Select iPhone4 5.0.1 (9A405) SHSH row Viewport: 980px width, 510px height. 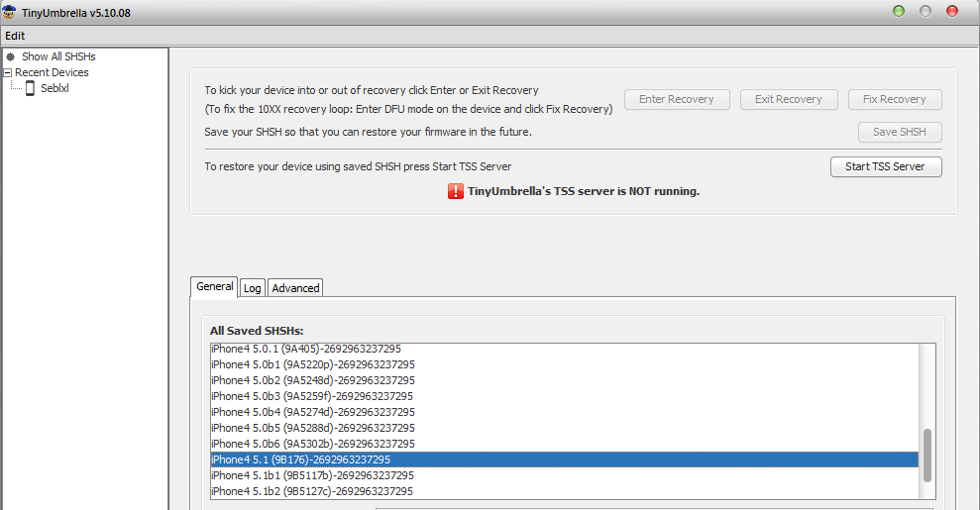[x=565, y=349]
